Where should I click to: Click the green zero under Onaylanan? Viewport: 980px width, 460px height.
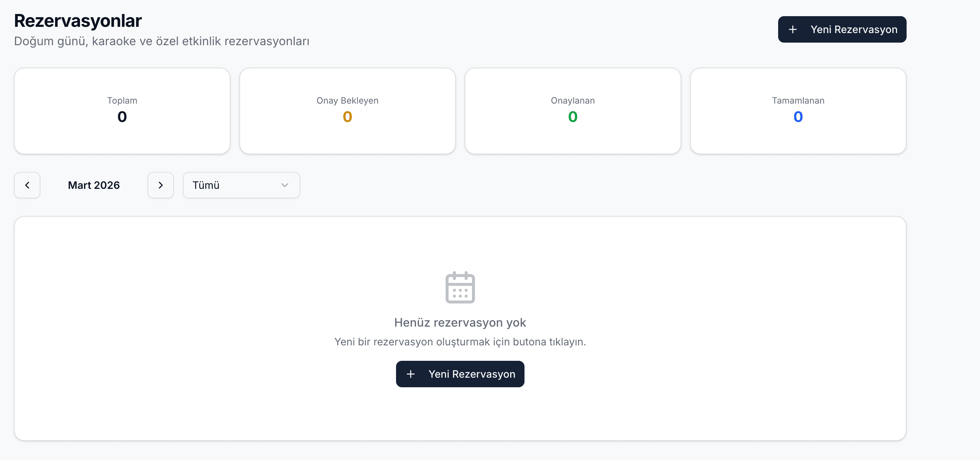click(x=573, y=116)
